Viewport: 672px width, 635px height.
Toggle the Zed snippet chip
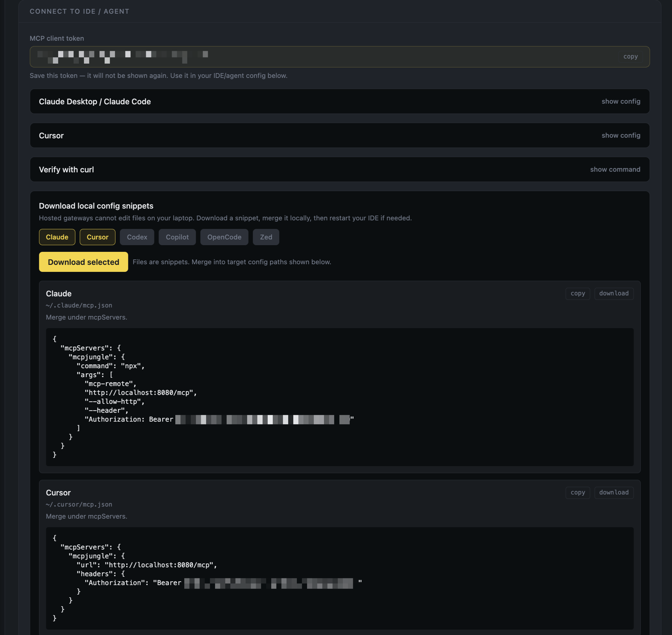266,237
